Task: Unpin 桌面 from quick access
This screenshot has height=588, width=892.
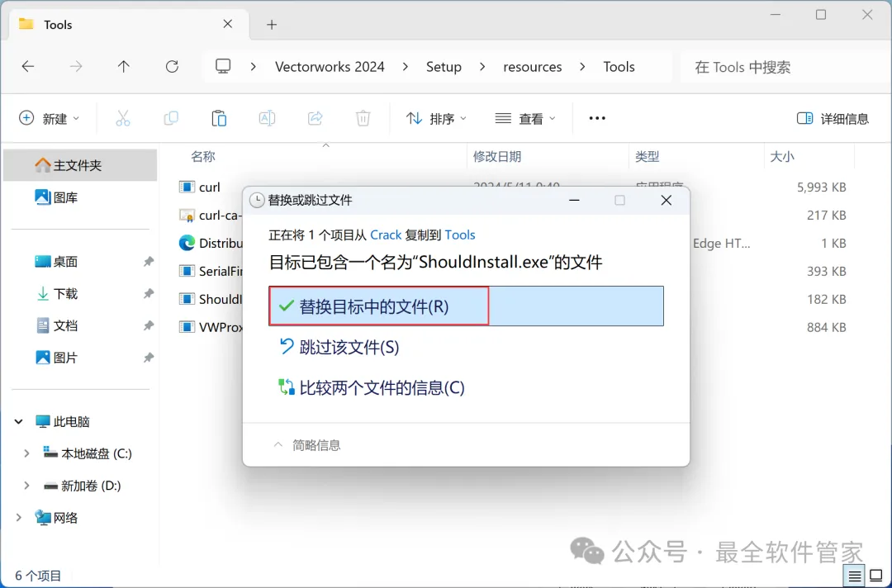Action: tap(149, 262)
